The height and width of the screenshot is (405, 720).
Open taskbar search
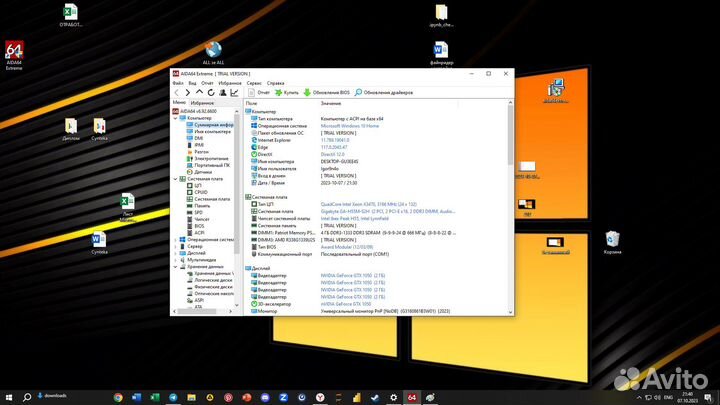[27, 397]
